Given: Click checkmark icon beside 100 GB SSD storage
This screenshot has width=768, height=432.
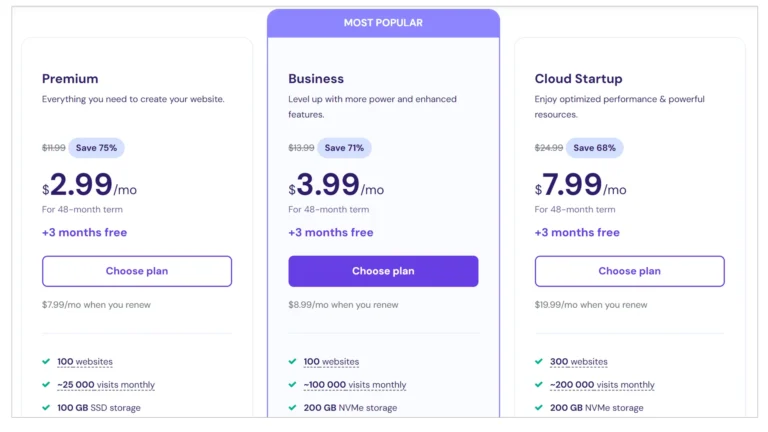Looking at the screenshot, I should point(46,408).
